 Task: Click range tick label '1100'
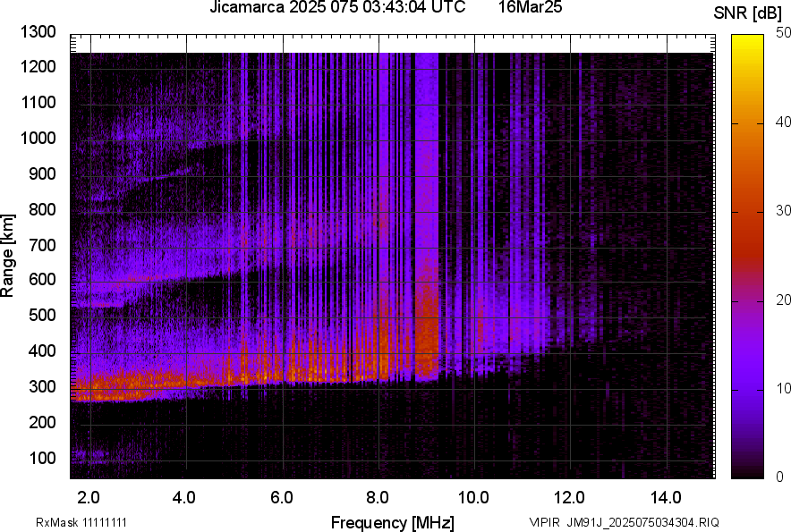(x=38, y=102)
